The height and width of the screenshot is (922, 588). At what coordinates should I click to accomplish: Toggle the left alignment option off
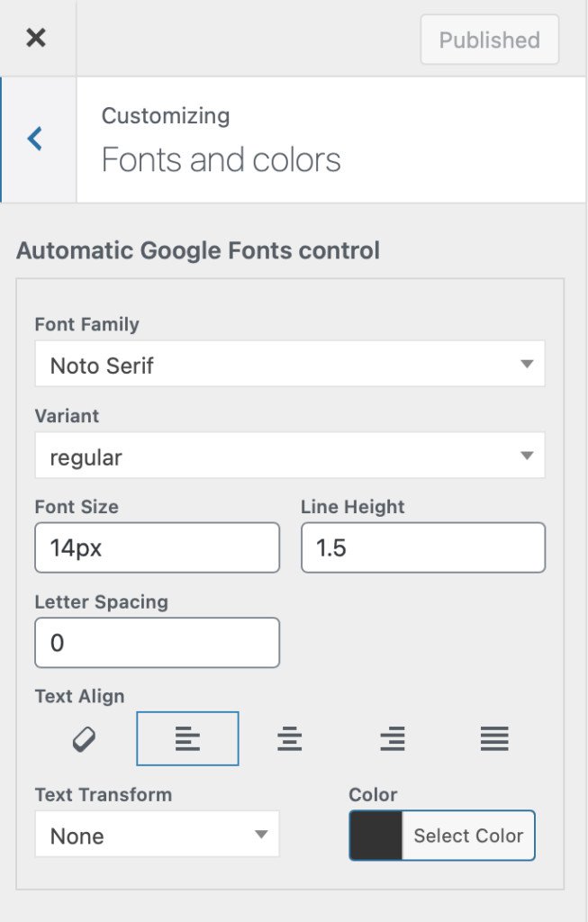(x=187, y=737)
